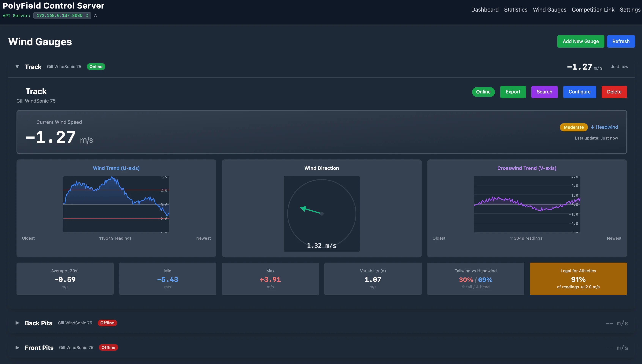Expand the Back Pits gauge section
This screenshot has width=642, height=364.
click(17, 323)
